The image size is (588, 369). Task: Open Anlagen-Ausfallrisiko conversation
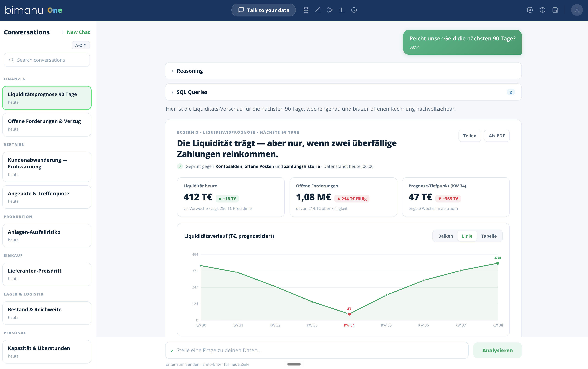point(47,236)
